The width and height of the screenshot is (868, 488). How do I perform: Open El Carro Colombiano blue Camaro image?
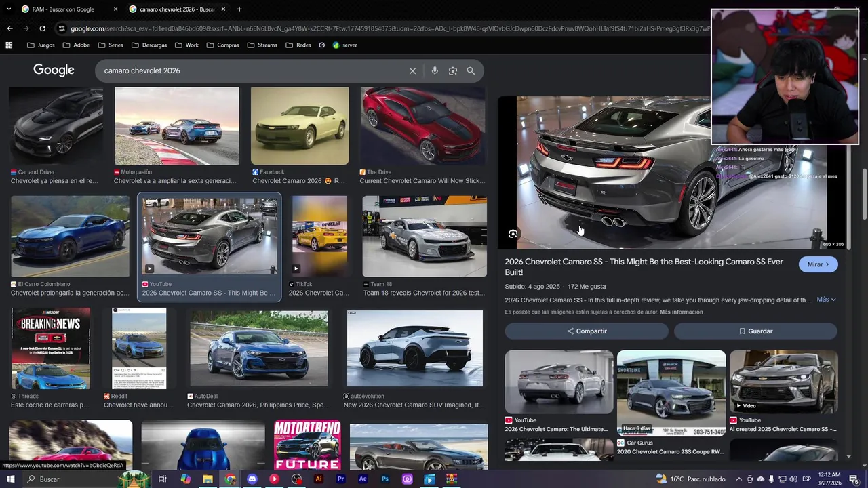click(x=70, y=237)
